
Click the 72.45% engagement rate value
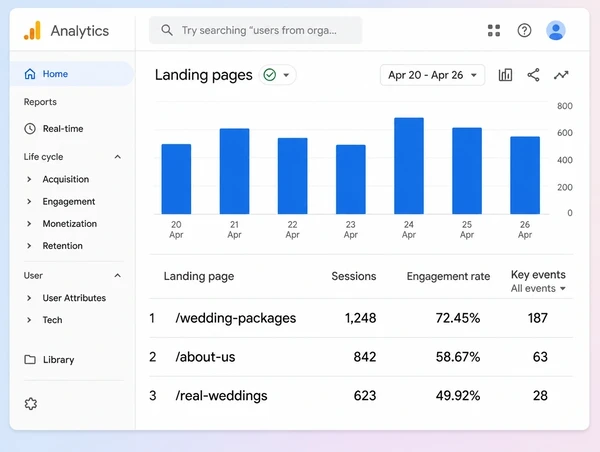458,318
